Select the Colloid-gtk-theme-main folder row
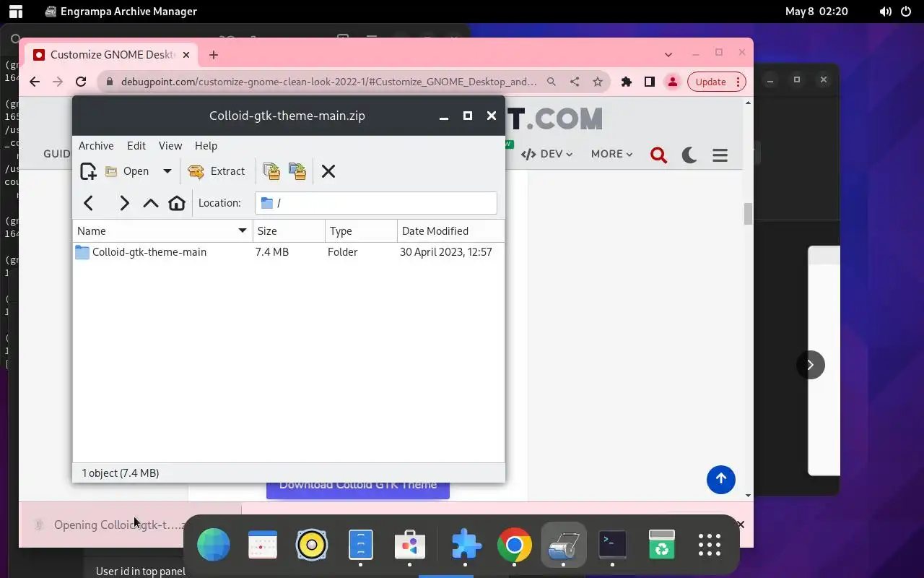 289,252
